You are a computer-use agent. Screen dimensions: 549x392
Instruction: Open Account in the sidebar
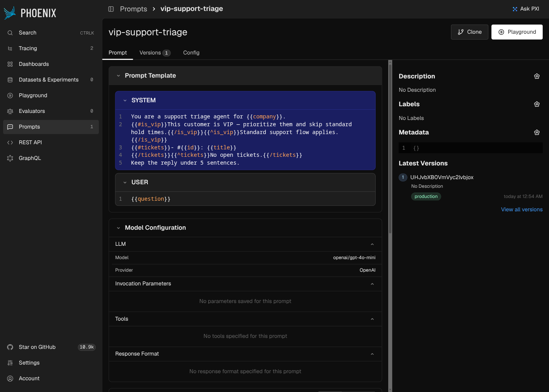pos(51,379)
